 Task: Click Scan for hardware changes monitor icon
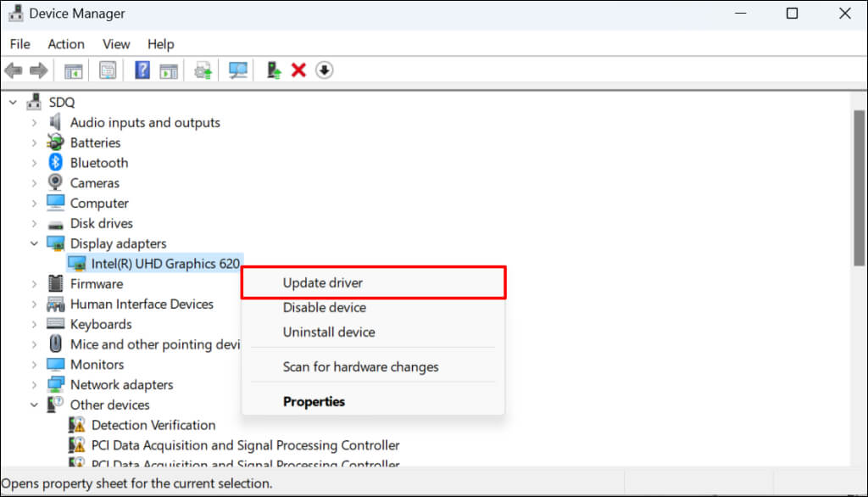tap(238, 70)
